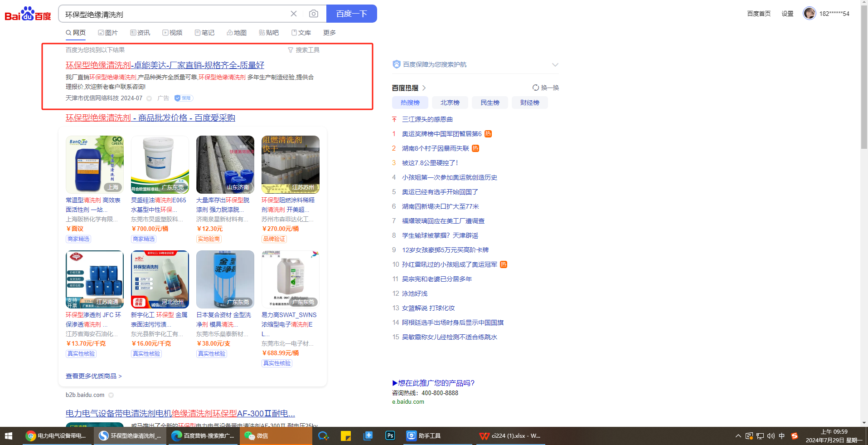Open the taskbar clock and date
The image size is (868, 445).
click(x=834, y=436)
